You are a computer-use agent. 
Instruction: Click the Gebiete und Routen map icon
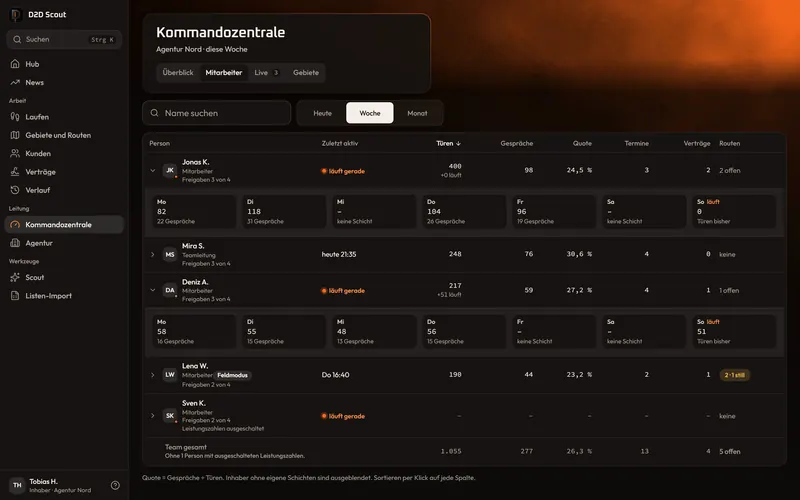point(15,135)
